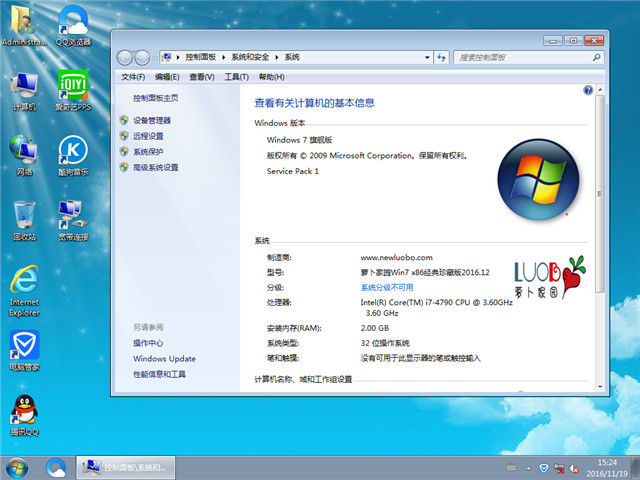
Task: Open the tray volume speaker icon
Action: [x=574, y=469]
